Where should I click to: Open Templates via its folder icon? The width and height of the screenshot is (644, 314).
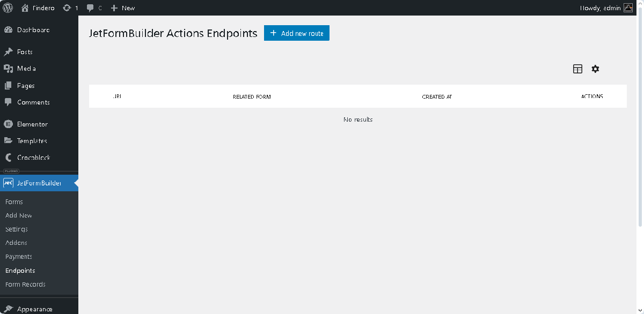pos(8,140)
